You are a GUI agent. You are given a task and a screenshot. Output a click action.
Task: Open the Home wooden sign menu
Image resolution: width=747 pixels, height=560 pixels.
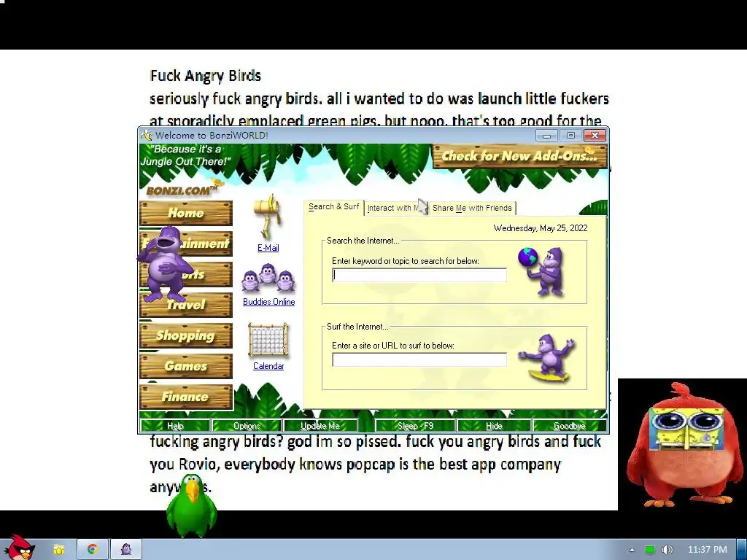pyautogui.click(x=186, y=213)
